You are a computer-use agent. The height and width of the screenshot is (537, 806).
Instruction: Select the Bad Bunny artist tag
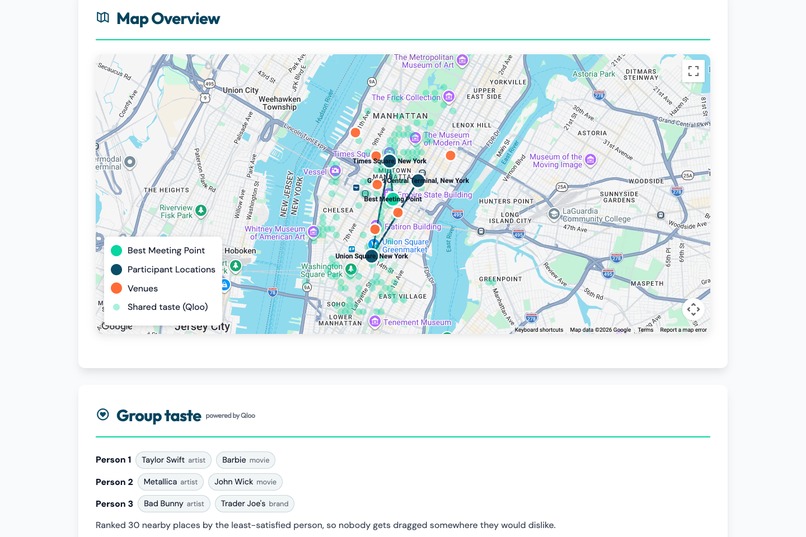click(x=174, y=504)
